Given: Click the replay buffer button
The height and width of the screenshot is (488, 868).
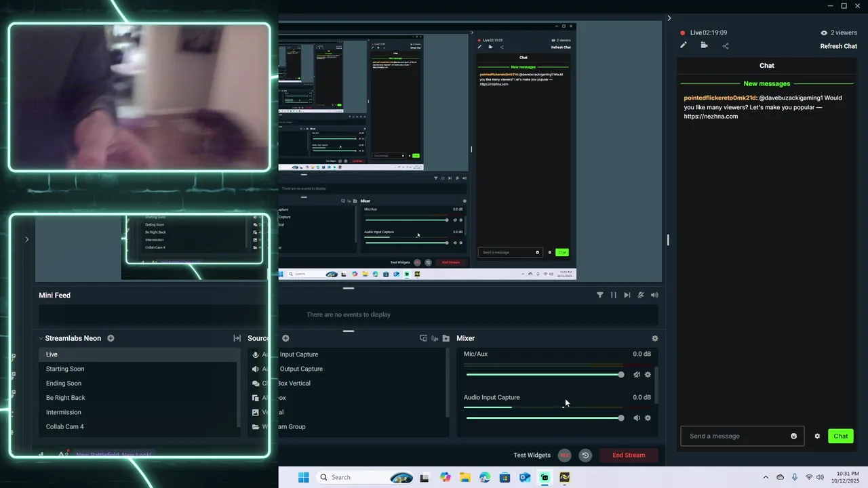Looking at the screenshot, I should coord(585,455).
